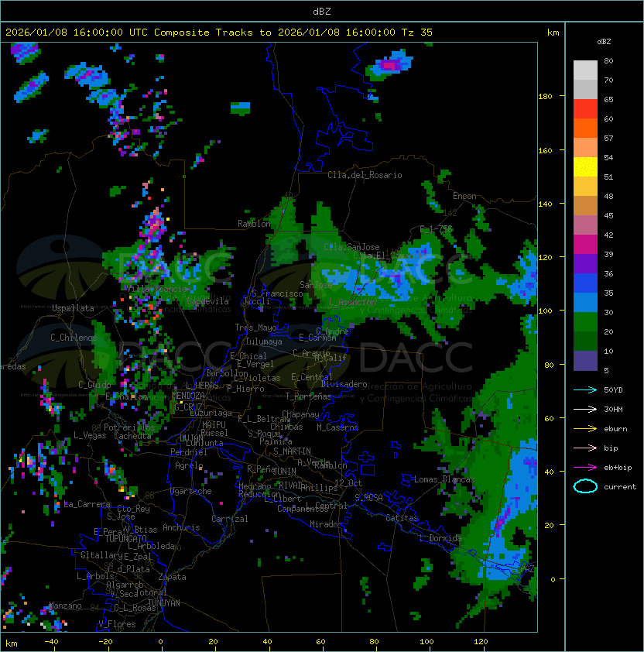Click the light gray 70–80 dBZ swatch

(585, 70)
